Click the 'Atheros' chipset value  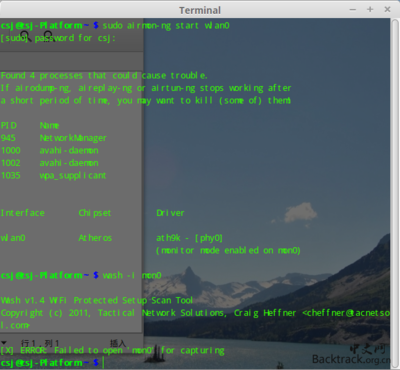95,238
